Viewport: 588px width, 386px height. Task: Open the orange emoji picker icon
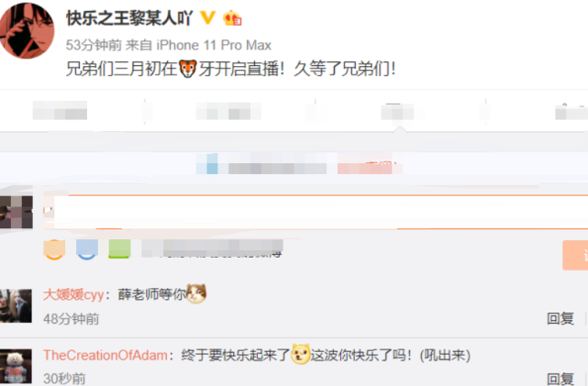(x=54, y=249)
